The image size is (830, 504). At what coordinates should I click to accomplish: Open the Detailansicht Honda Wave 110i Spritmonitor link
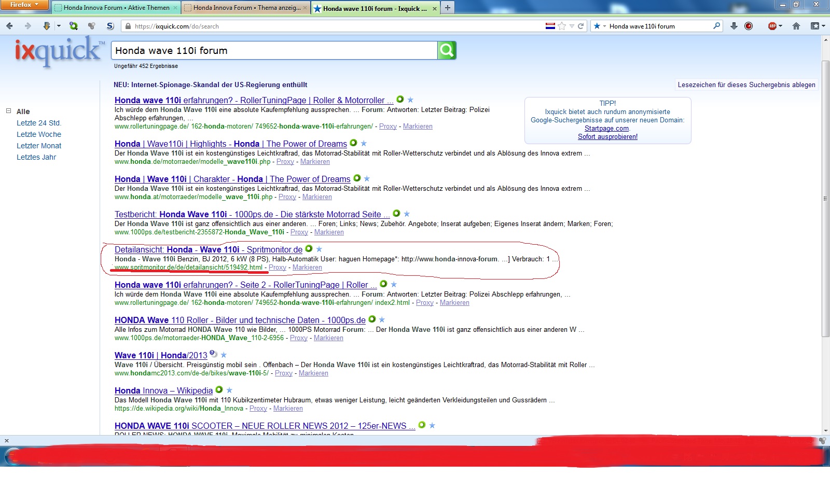[208, 249]
